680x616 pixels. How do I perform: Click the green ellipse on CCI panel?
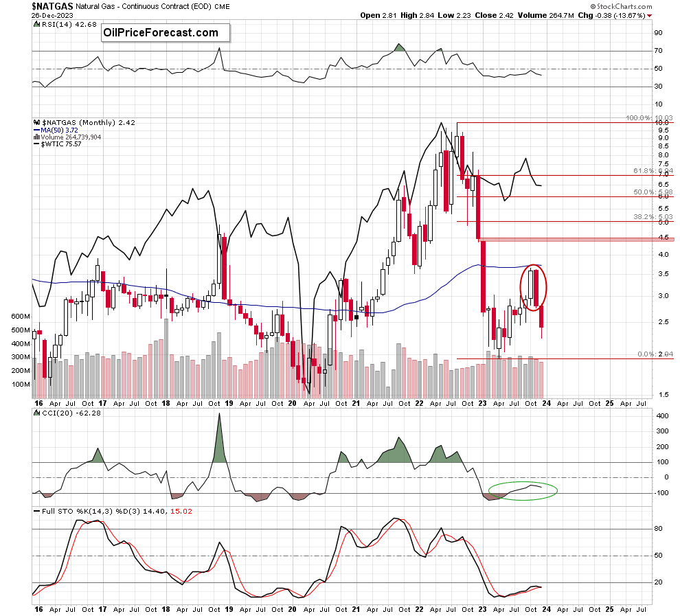point(522,490)
